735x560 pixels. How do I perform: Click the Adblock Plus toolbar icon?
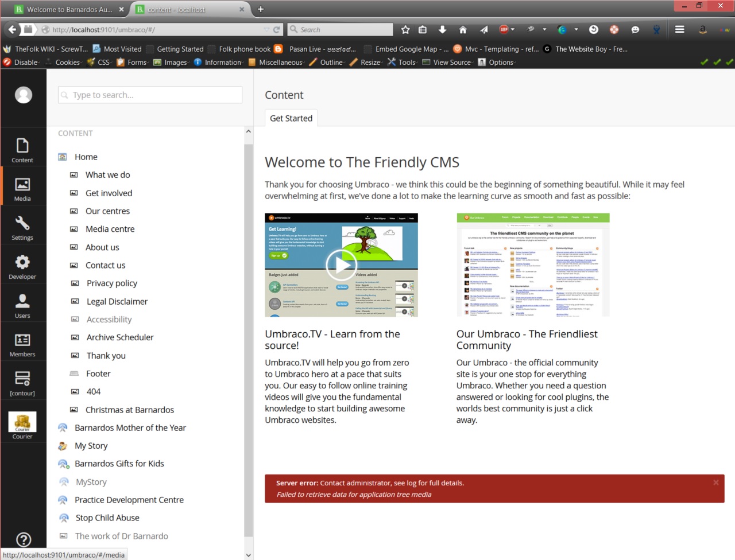504,29
